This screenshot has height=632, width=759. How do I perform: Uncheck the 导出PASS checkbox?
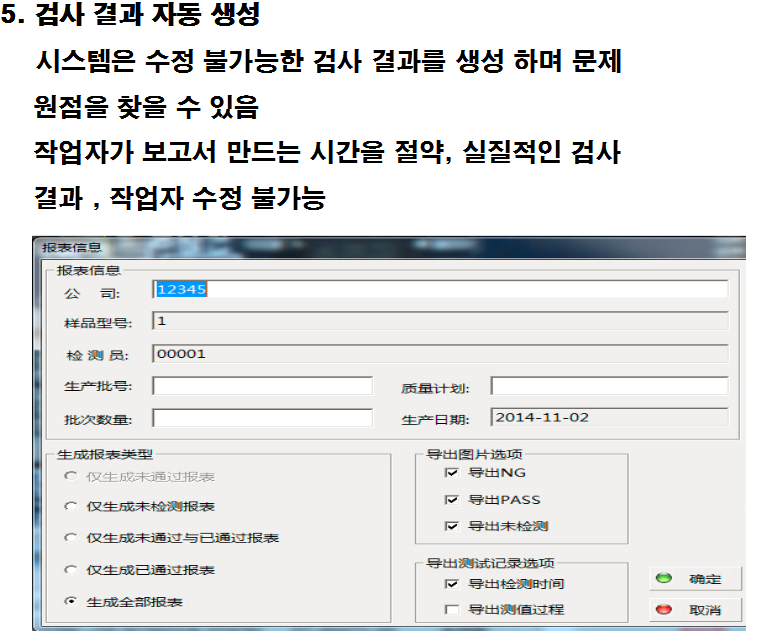pyautogui.click(x=451, y=500)
